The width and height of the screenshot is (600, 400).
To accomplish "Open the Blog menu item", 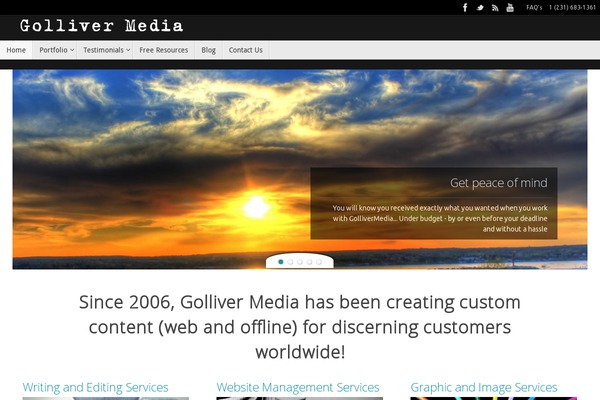I will tap(209, 50).
